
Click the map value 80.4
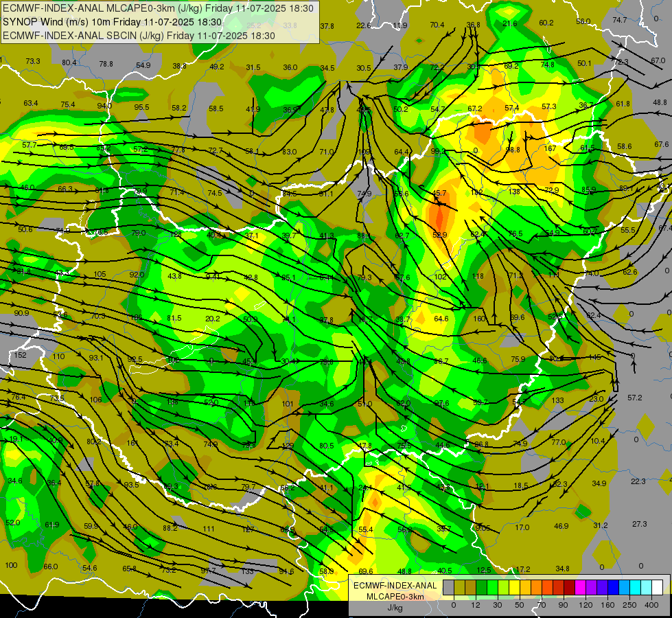coord(69,62)
